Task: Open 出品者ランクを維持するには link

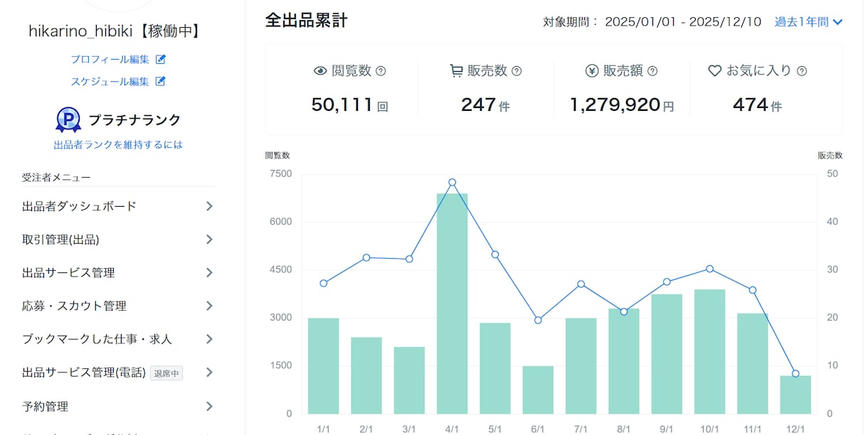Action: click(x=118, y=144)
